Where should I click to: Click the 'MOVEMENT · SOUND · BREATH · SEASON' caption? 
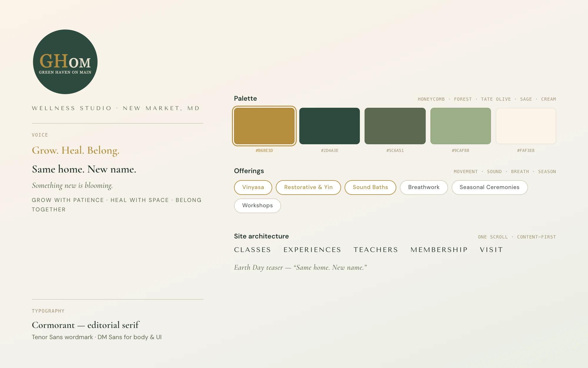[x=505, y=172]
